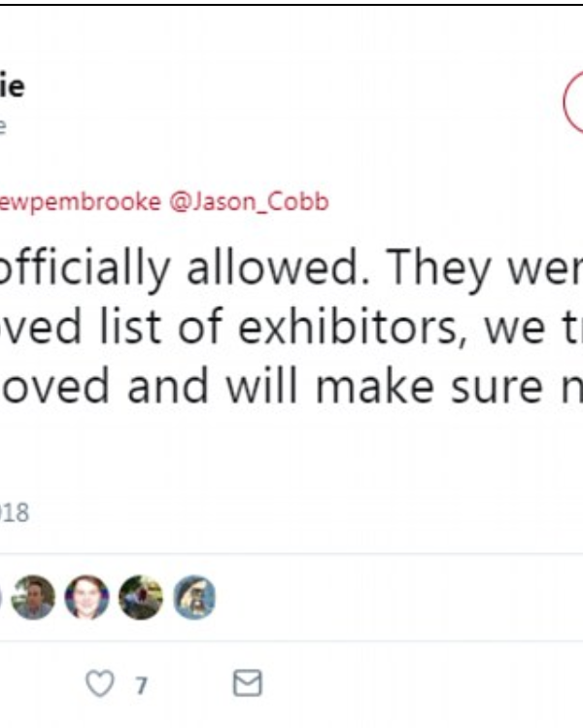The image size is (583, 728).
Task: Click the red outlined follow button at right edge
Action: (573, 103)
